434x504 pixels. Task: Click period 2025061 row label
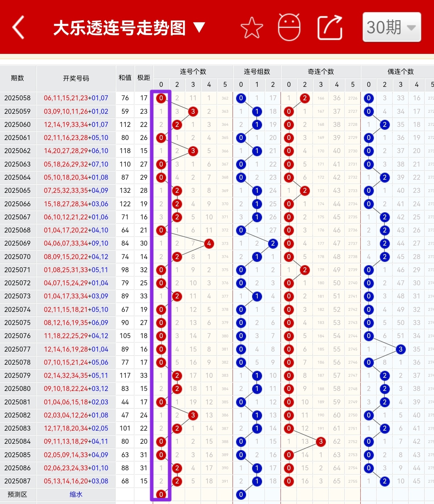click(17, 138)
